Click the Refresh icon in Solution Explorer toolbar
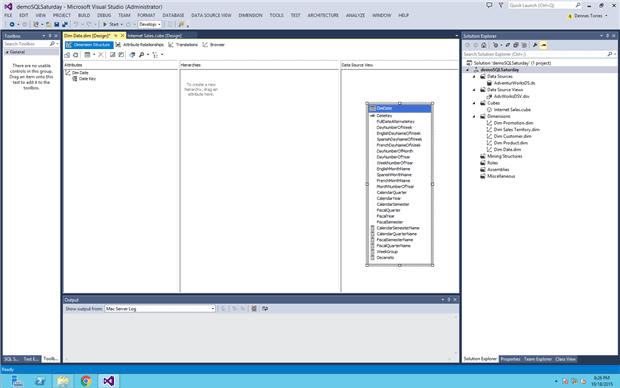The height and width of the screenshot is (388, 620). click(x=508, y=45)
